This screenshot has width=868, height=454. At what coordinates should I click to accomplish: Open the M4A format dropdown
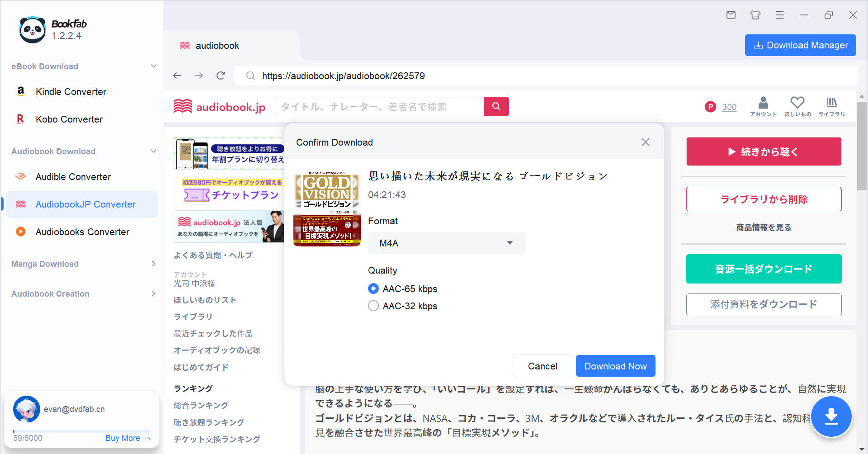point(447,243)
